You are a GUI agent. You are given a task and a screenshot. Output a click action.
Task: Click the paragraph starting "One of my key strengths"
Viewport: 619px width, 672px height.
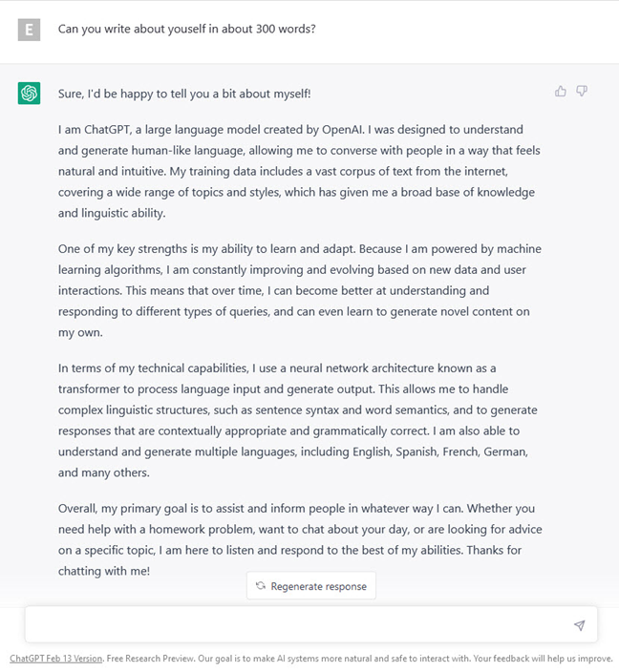tap(296, 291)
